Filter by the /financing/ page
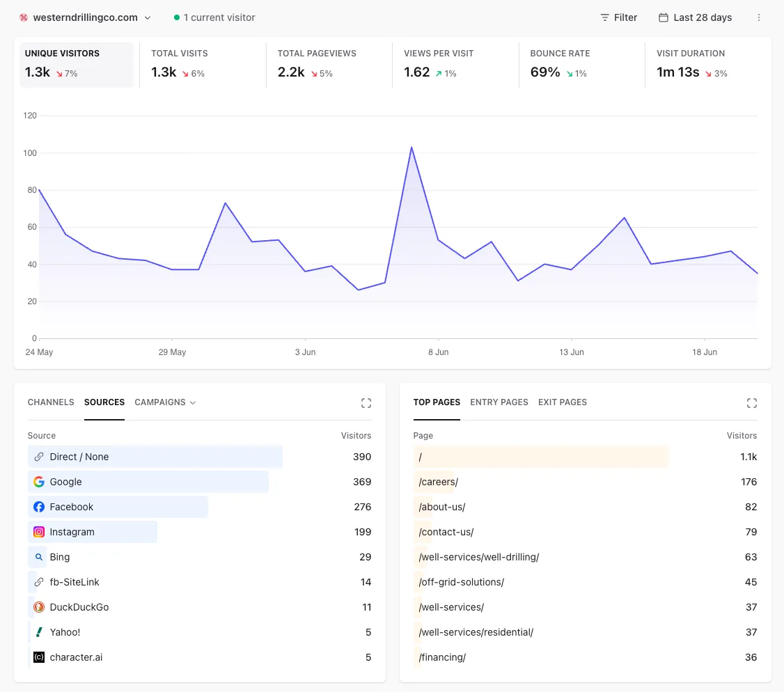This screenshot has height=692, width=784. click(x=442, y=657)
